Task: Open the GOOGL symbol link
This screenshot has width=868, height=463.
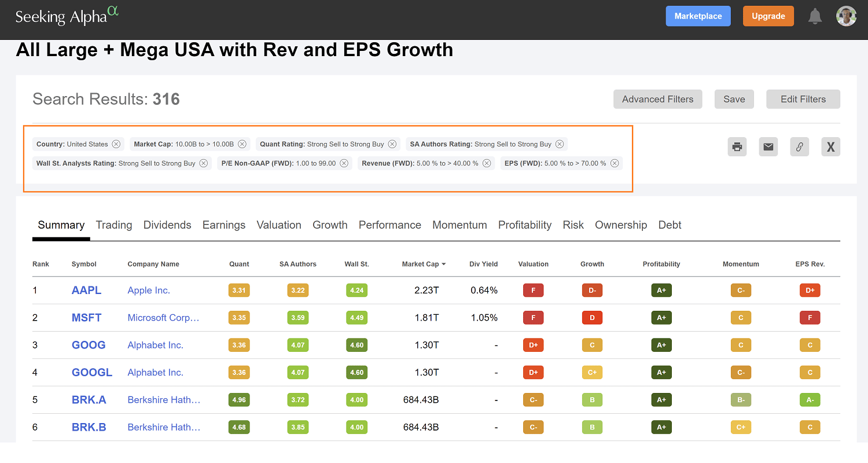Action: (x=92, y=372)
